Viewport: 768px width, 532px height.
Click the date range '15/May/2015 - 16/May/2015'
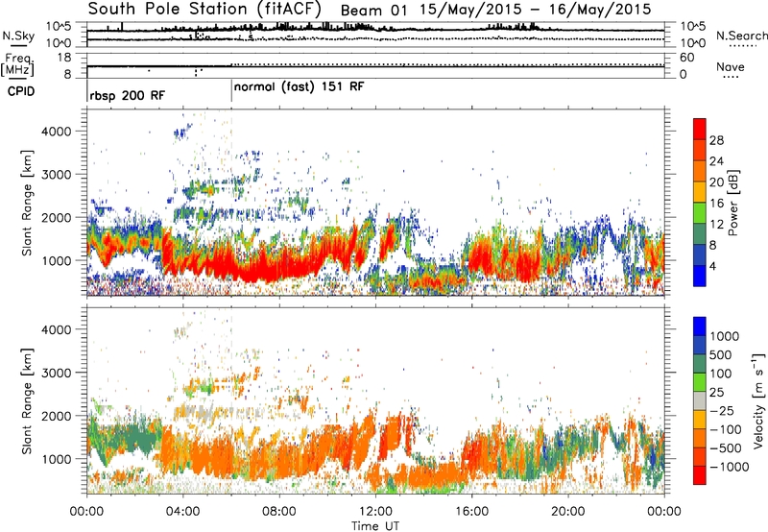pyautogui.click(x=536, y=10)
